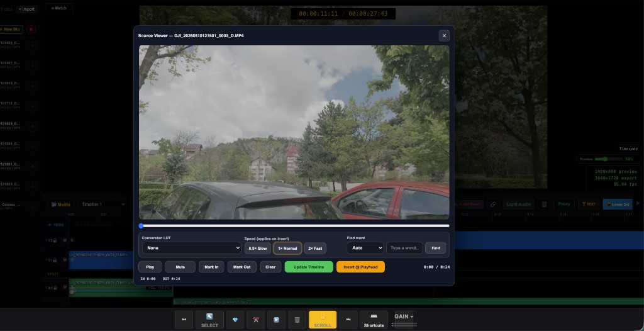Click the Audio Boost button
Screen dimensions: 644x331
(469, 205)
